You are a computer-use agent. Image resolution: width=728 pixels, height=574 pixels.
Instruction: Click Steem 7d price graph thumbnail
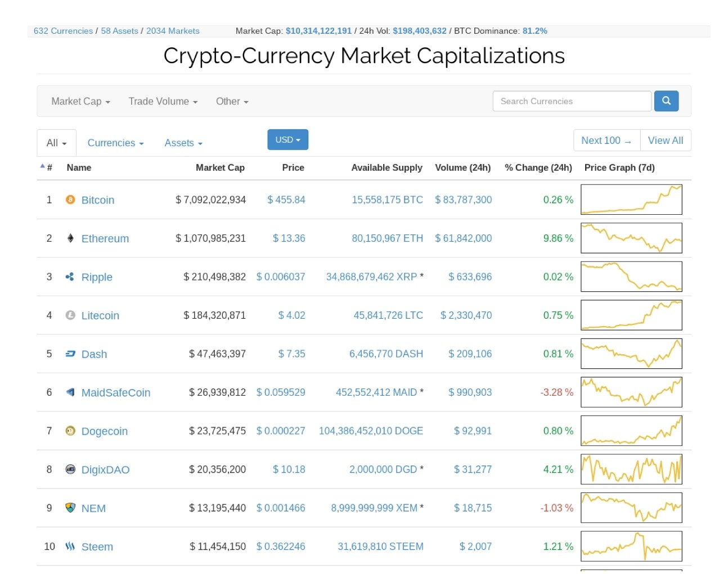pos(631,546)
